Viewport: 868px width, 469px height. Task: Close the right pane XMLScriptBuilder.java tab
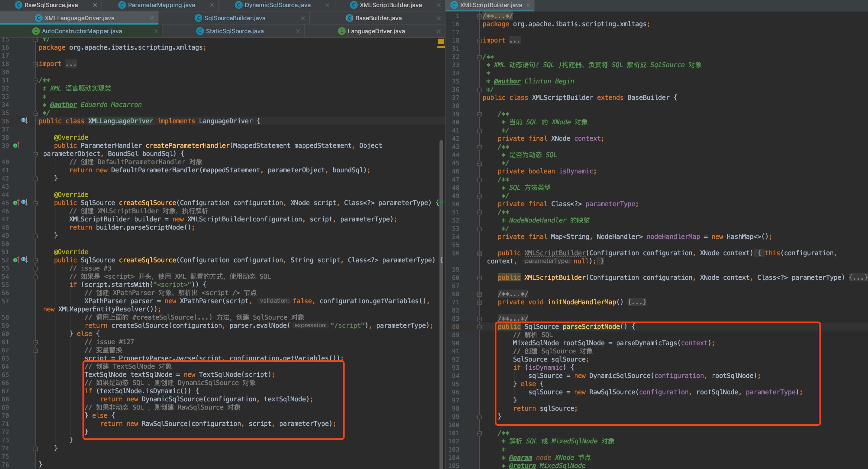coord(528,5)
